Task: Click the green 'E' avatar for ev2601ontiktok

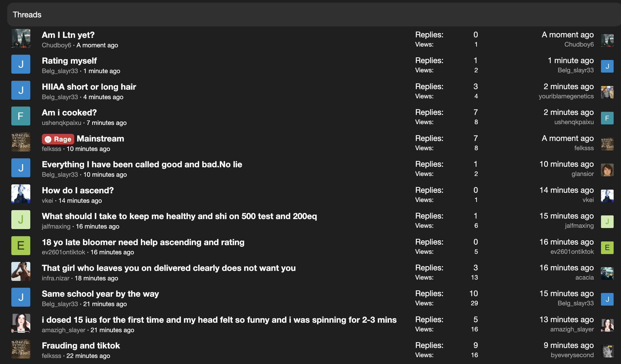Action: click(21, 246)
